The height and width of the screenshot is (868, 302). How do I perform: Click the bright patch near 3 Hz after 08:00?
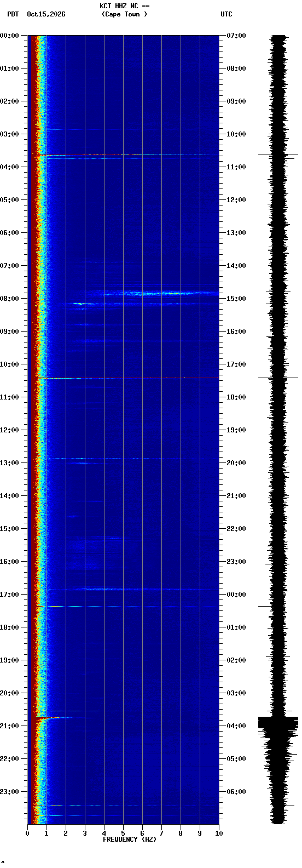click(x=84, y=304)
